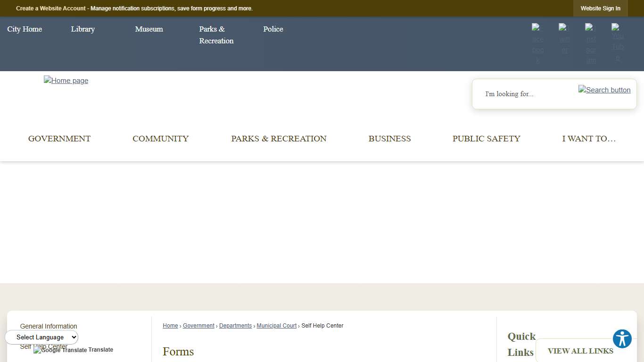
Task: Open the PUBLIC SAFETY navigation menu
Action: pyautogui.click(x=486, y=139)
